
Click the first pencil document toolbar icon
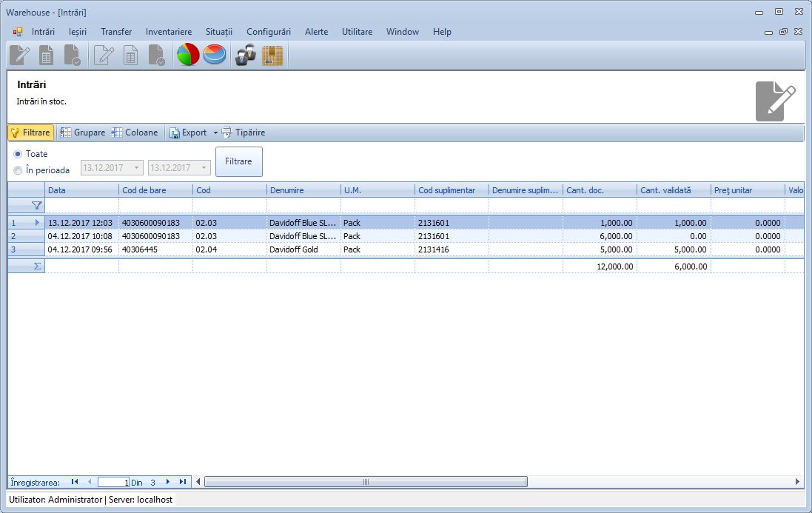point(20,56)
